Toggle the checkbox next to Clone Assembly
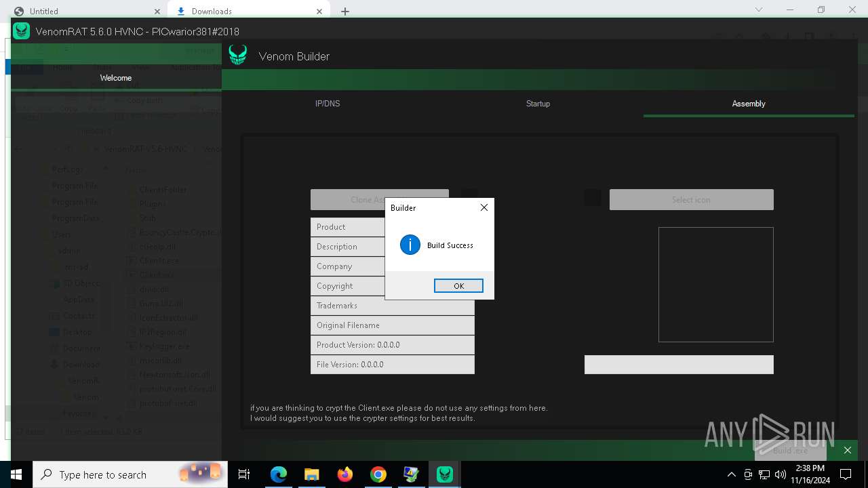The height and width of the screenshot is (488, 868). pyautogui.click(x=469, y=197)
